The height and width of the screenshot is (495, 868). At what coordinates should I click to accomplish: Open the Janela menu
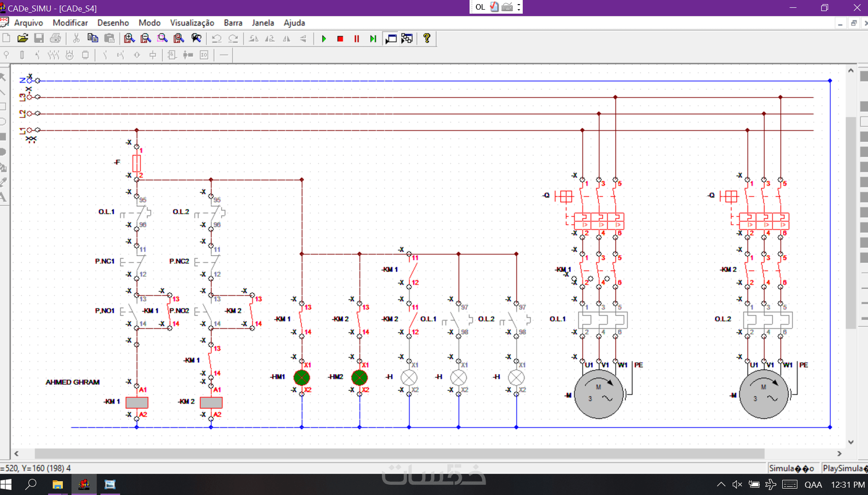263,23
